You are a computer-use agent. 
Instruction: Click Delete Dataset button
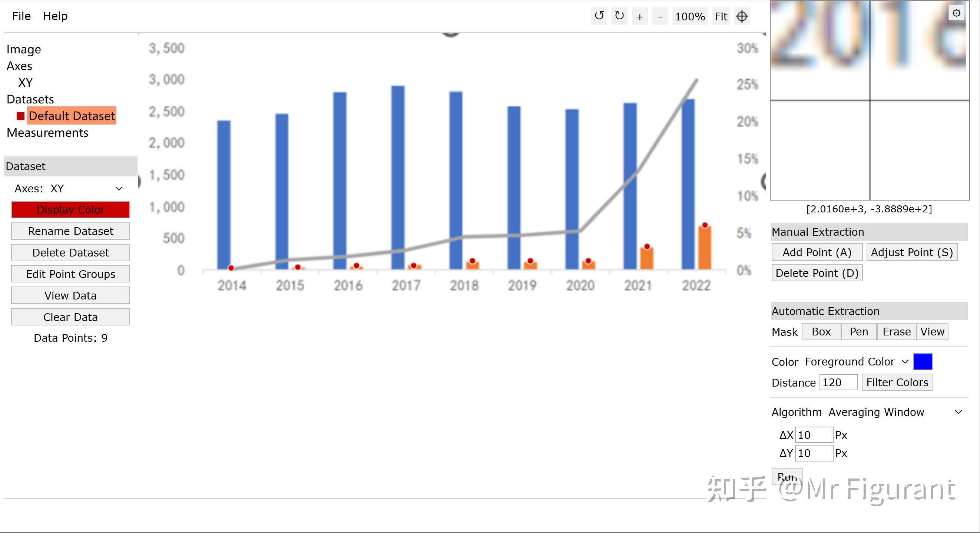[71, 253]
